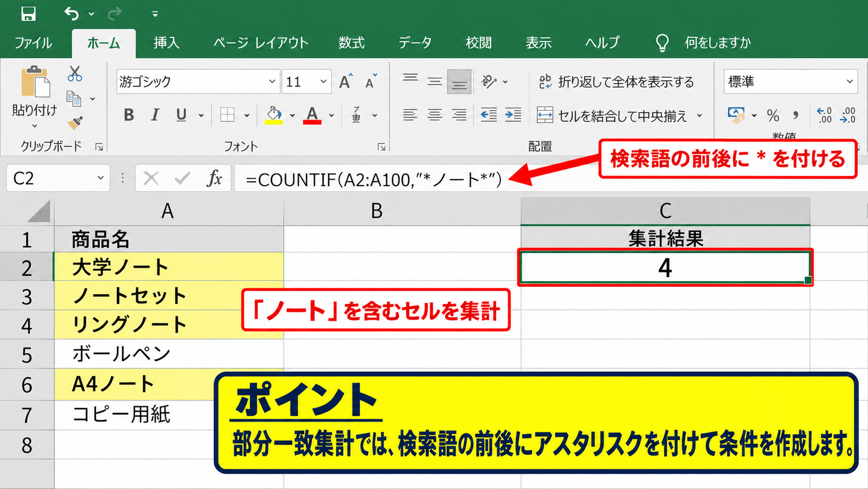The width and height of the screenshot is (868, 489).
Task: Select the Format Painter brush icon
Action: pos(75,123)
